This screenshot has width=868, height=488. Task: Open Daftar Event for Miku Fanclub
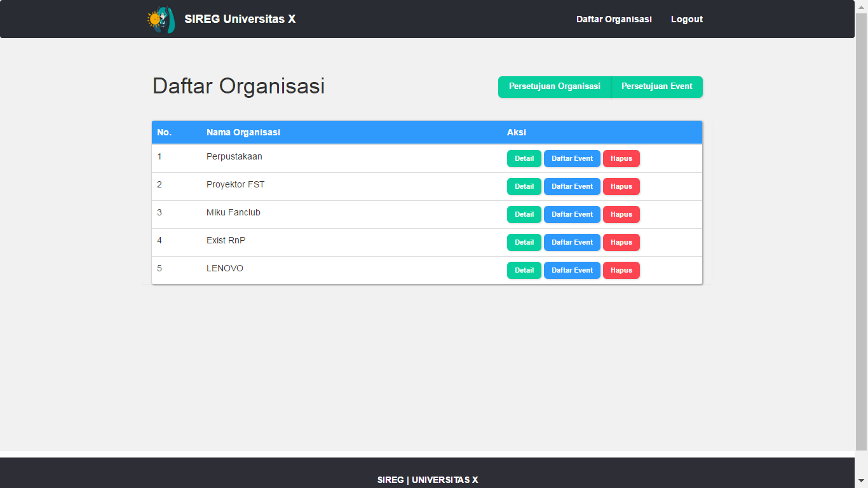pos(572,214)
